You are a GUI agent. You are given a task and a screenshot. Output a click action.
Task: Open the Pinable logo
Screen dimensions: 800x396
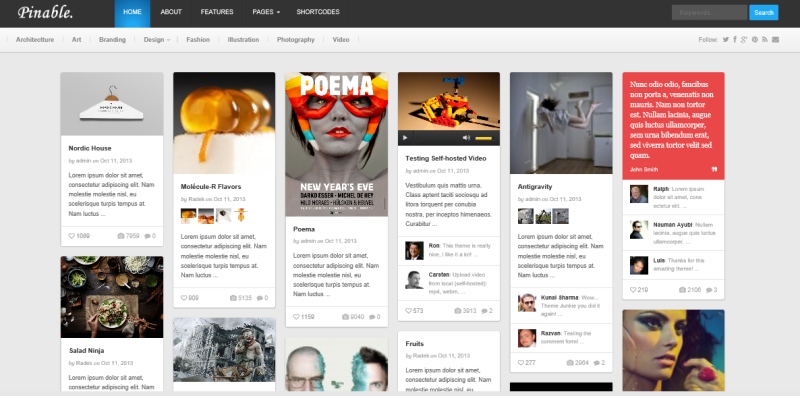tap(45, 12)
